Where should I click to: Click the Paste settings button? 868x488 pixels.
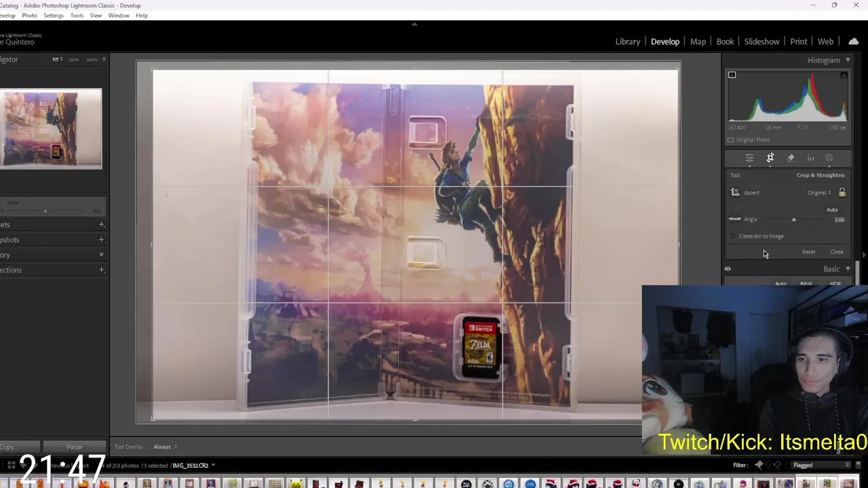[x=75, y=447]
